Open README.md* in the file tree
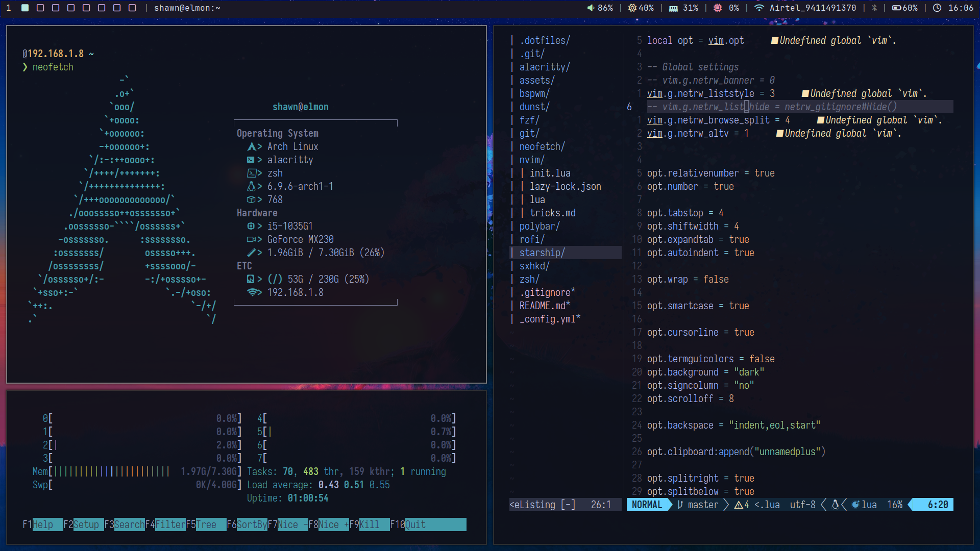The image size is (980, 551). pos(545,306)
